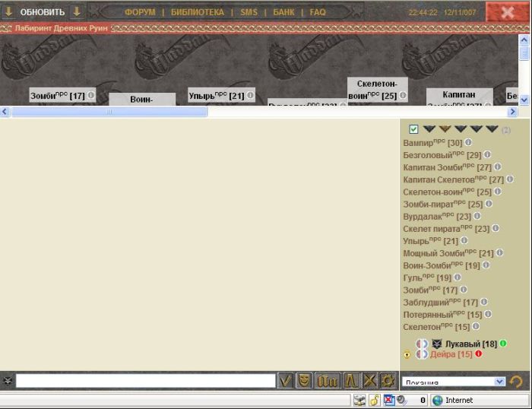Click the info icon beside Капитан Зомби [27]
This screenshot has height=409, width=532.
(x=497, y=166)
